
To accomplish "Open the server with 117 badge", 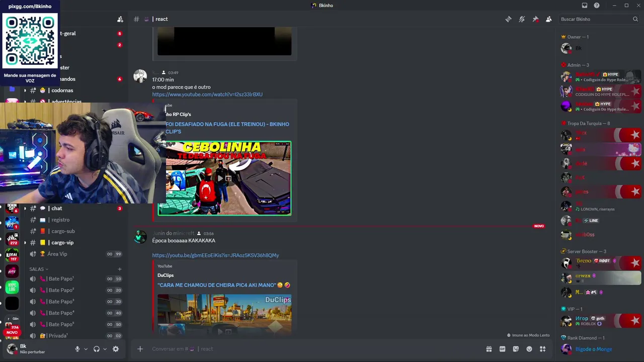I will pyautogui.click(x=12, y=255).
